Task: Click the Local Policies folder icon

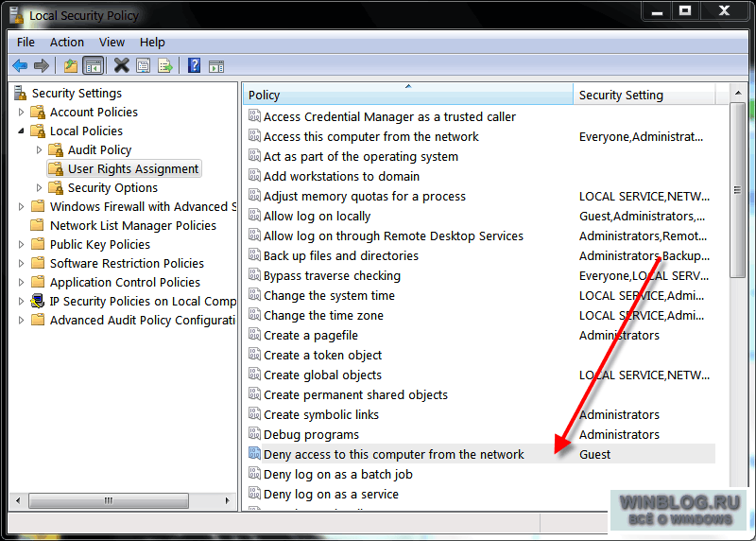Action: [x=38, y=131]
